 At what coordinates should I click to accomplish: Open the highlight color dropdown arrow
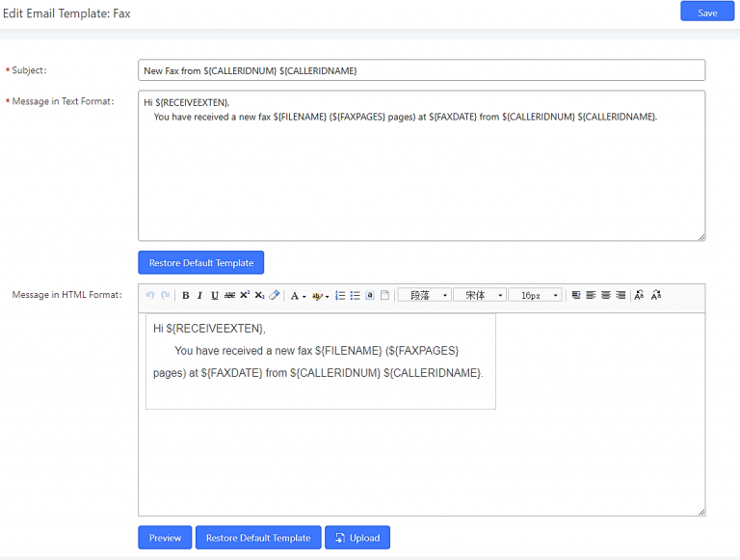(327, 297)
